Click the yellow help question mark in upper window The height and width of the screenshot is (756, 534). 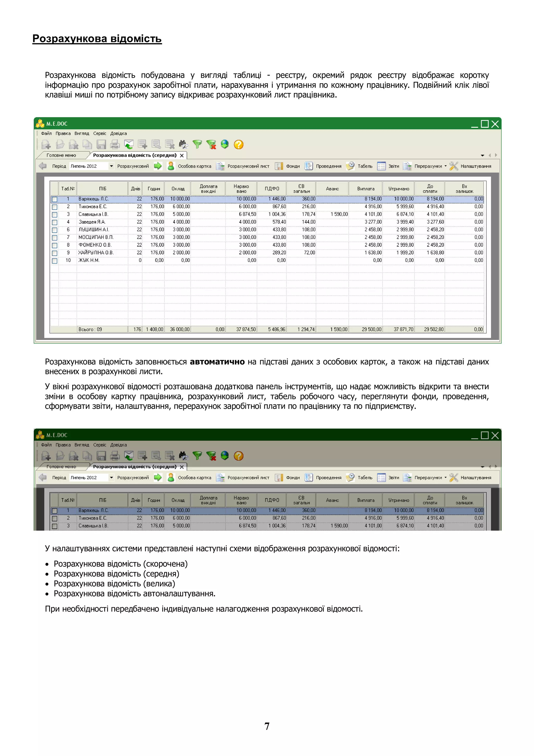click(239, 144)
